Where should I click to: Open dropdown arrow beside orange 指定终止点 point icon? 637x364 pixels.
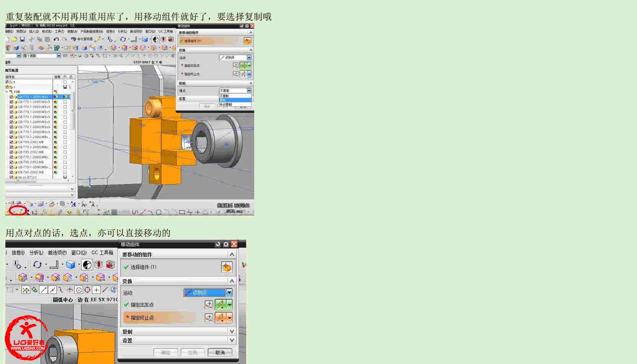click(229, 318)
